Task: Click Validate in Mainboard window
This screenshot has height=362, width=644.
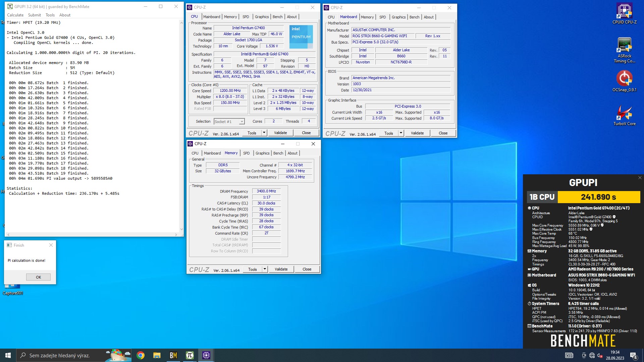Action: (417, 133)
